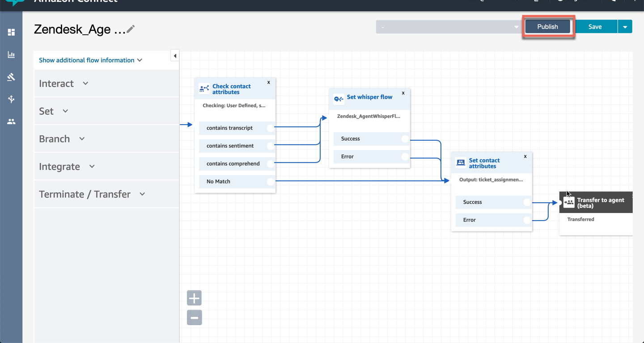Open the greyed version selector dropdown

(448, 27)
